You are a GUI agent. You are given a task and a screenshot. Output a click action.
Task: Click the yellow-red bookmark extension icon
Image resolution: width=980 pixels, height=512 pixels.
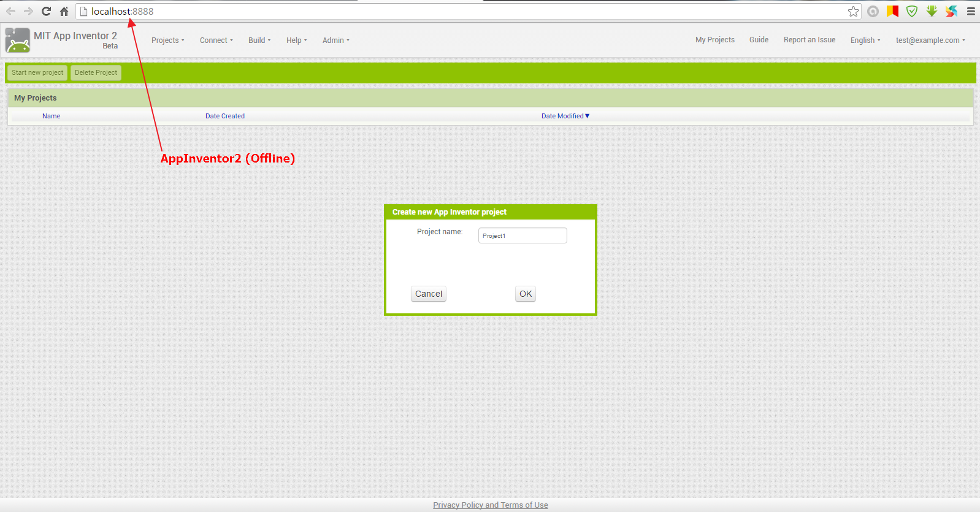892,11
